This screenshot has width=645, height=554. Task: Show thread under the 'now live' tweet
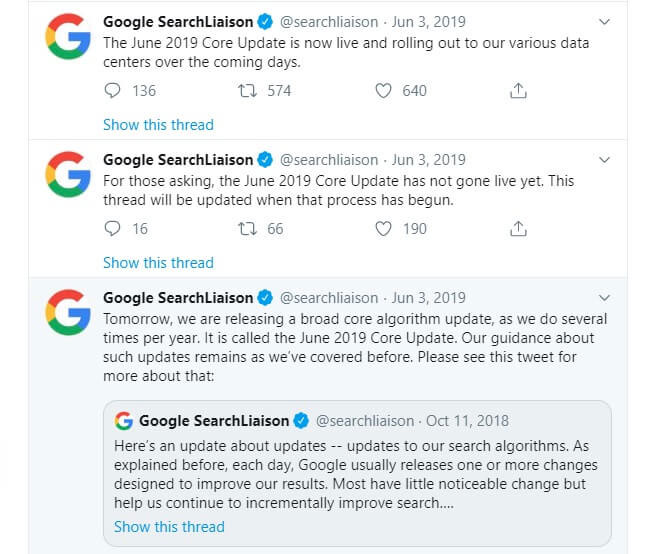click(x=158, y=125)
